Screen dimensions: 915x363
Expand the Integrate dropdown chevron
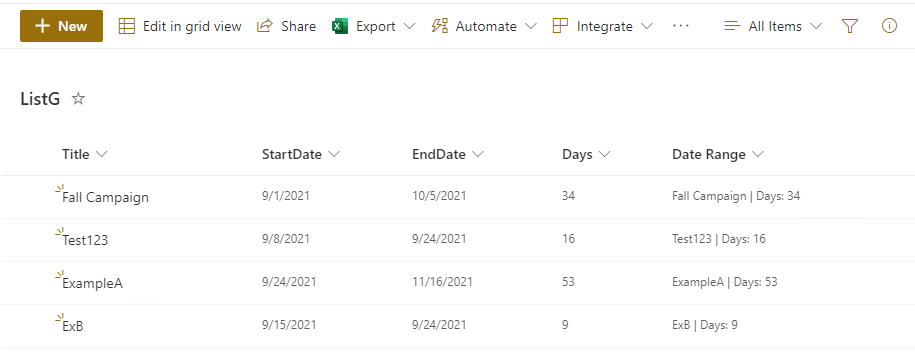647,26
